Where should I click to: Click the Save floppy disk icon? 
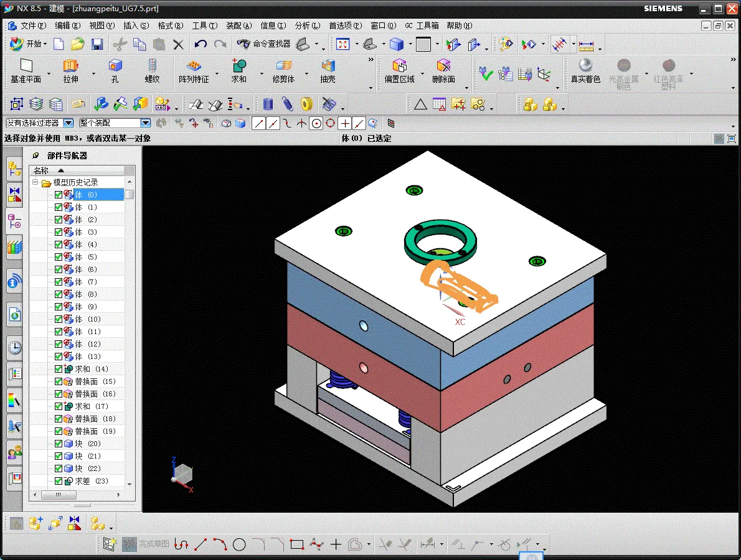pyautogui.click(x=97, y=44)
